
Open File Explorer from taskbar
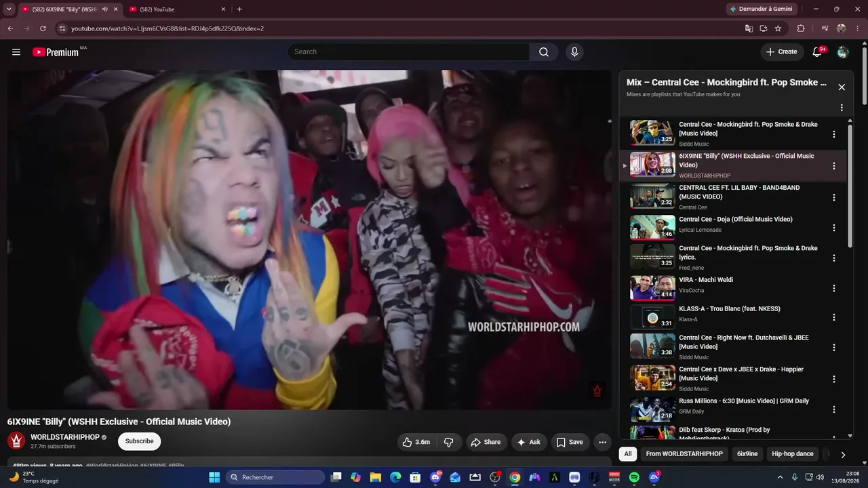click(x=376, y=477)
